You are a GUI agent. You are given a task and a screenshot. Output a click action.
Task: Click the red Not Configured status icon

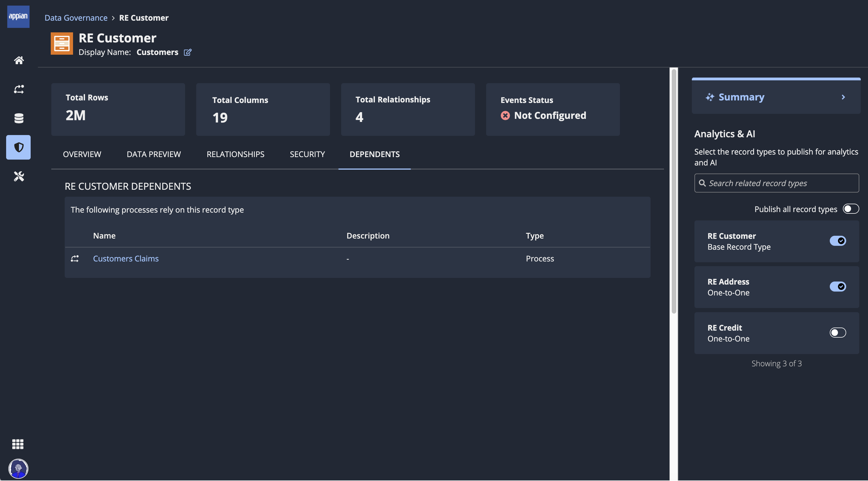click(x=505, y=115)
